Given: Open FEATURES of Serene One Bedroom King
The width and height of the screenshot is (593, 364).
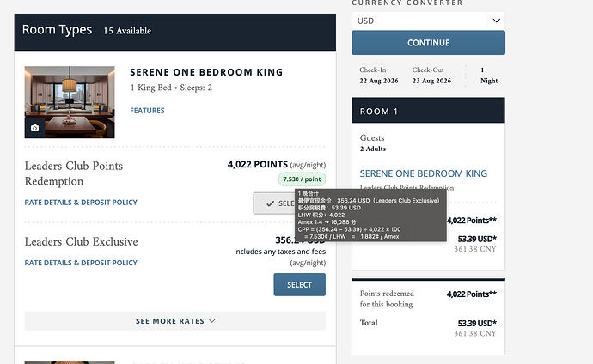Looking at the screenshot, I should 147,111.
